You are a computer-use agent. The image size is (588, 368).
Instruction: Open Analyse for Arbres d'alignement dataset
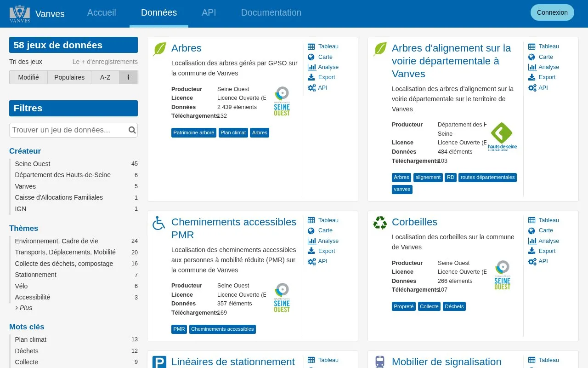[x=543, y=67]
